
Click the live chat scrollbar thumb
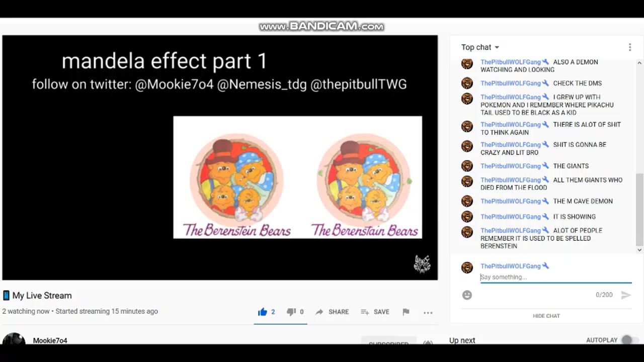click(639, 209)
